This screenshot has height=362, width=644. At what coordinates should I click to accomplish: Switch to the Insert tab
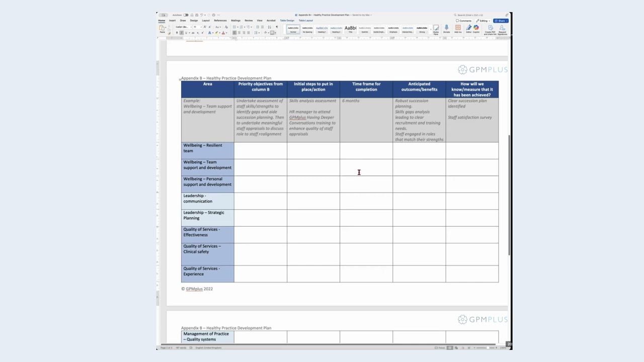173,21
